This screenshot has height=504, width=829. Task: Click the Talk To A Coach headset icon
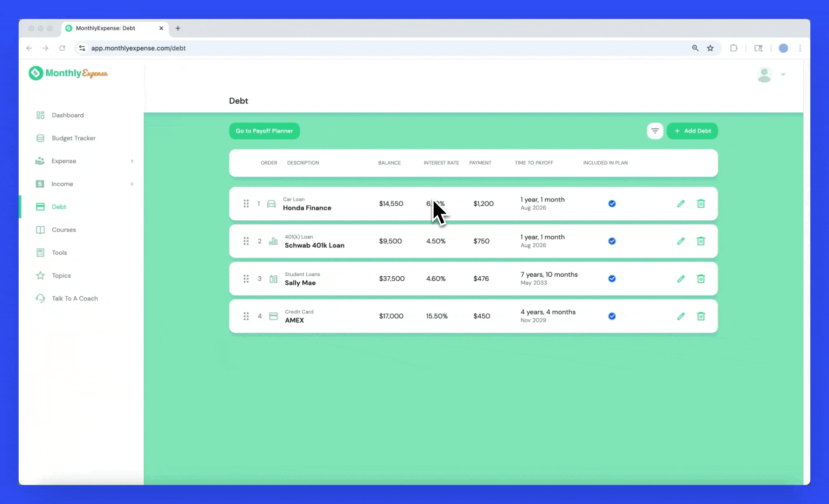pyautogui.click(x=40, y=298)
